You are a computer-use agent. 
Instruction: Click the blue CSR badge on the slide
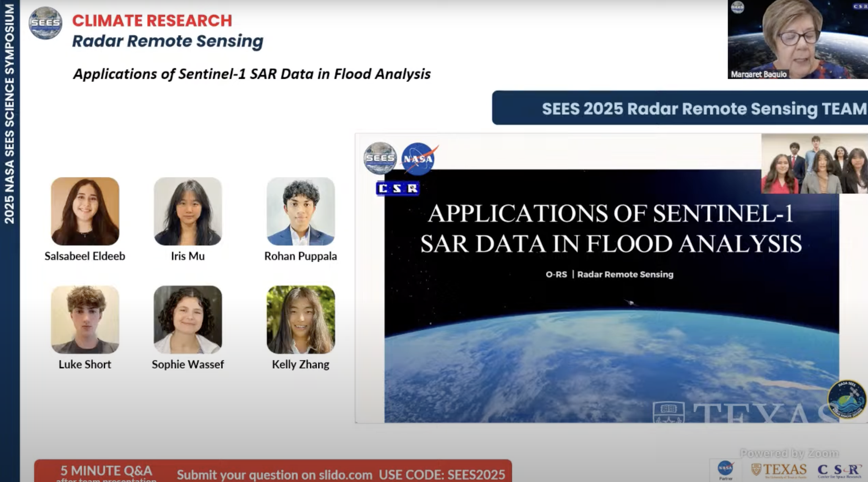pyautogui.click(x=398, y=188)
